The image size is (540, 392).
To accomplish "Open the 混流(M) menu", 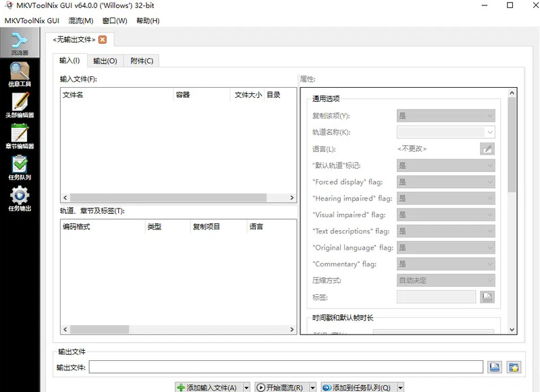I will (81, 20).
